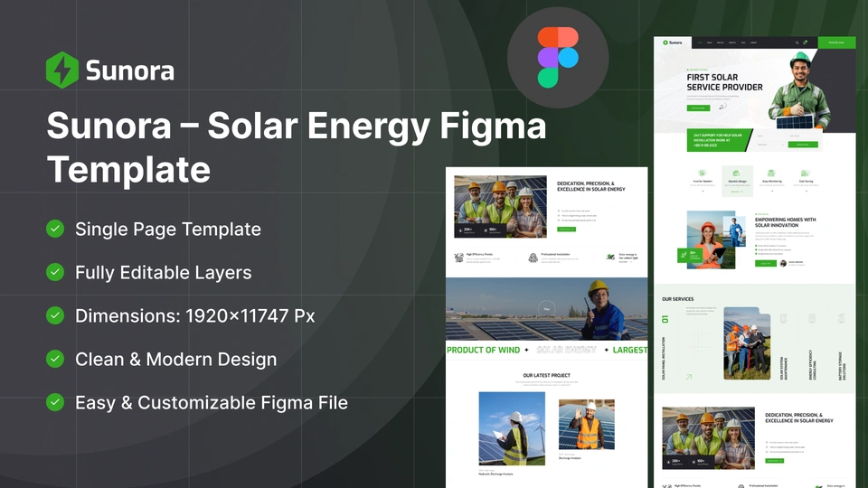
Task: Click the project photo with the wind turbine
Action: [x=512, y=428]
